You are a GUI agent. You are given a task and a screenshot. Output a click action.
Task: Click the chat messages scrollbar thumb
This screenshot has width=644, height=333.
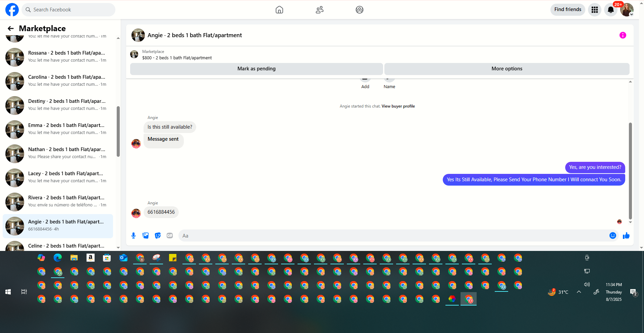630,171
